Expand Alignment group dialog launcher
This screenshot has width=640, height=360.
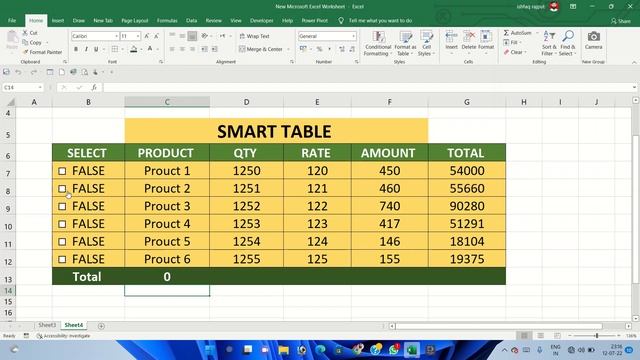pos(292,62)
